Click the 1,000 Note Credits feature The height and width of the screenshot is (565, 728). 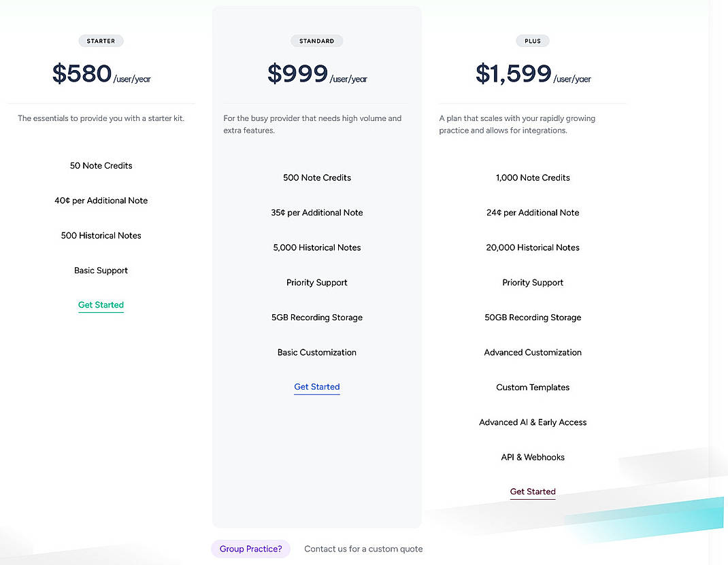click(532, 177)
